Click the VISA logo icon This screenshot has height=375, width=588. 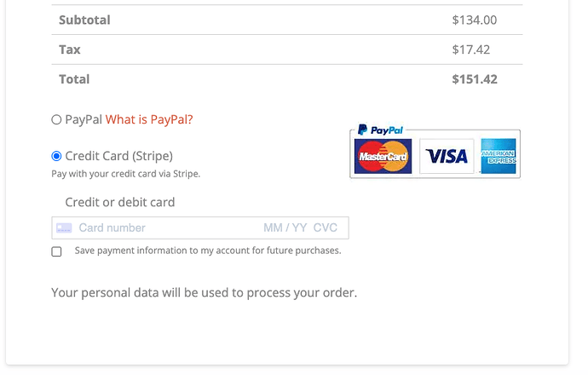point(447,156)
